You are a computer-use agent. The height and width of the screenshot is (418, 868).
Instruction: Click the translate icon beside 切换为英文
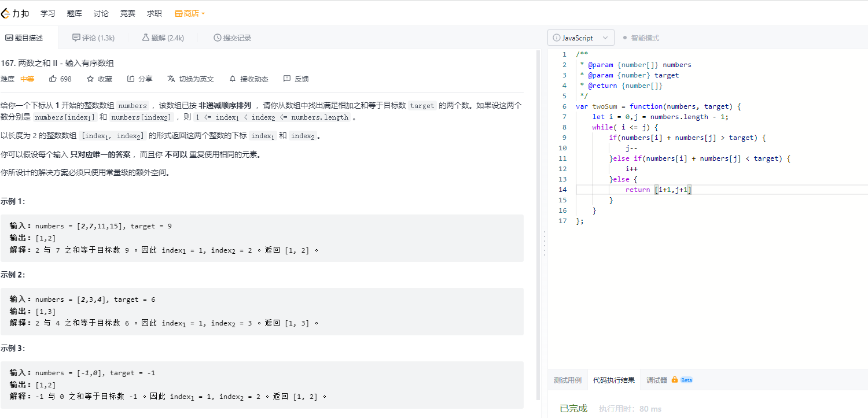coord(171,79)
